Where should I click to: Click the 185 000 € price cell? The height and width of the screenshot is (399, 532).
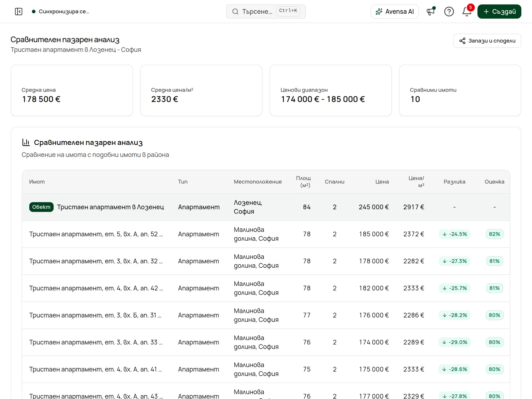pyautogui.click(x=374, y=234)
